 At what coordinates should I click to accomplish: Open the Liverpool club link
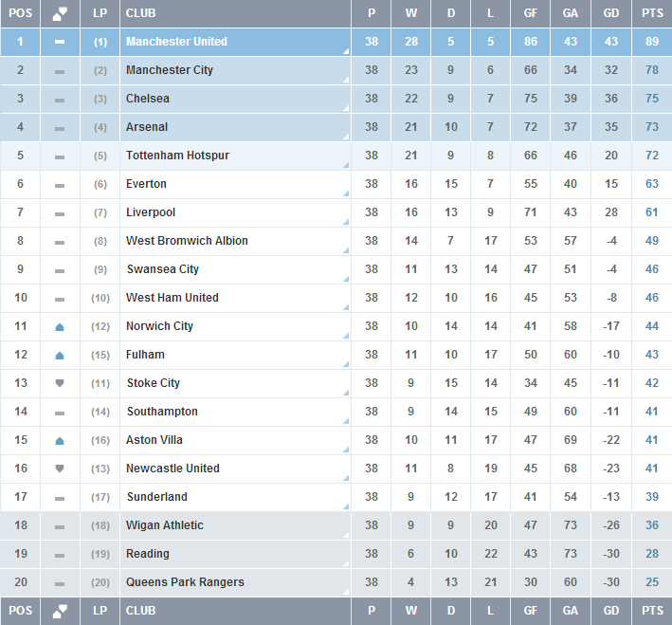[x=151, y=212]
